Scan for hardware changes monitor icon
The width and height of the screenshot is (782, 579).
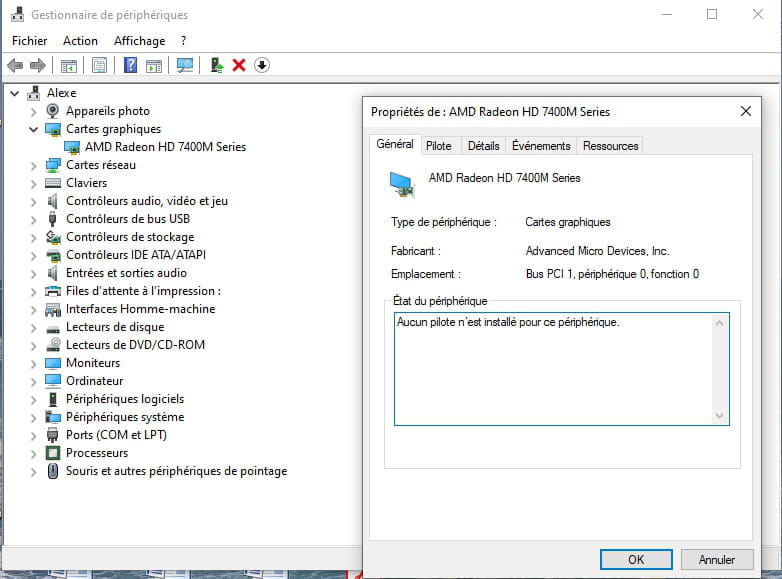(185, 65)
